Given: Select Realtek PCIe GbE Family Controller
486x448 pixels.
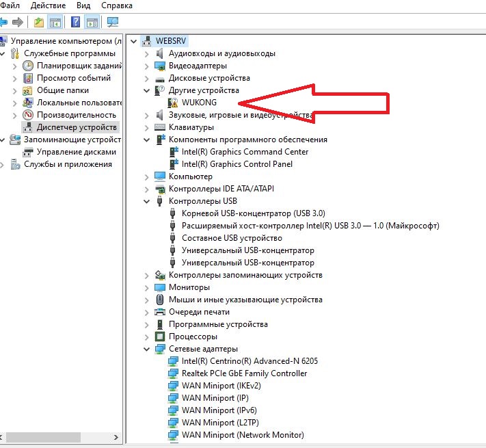Looking at the screenshot, I should (x=244, y=373).
